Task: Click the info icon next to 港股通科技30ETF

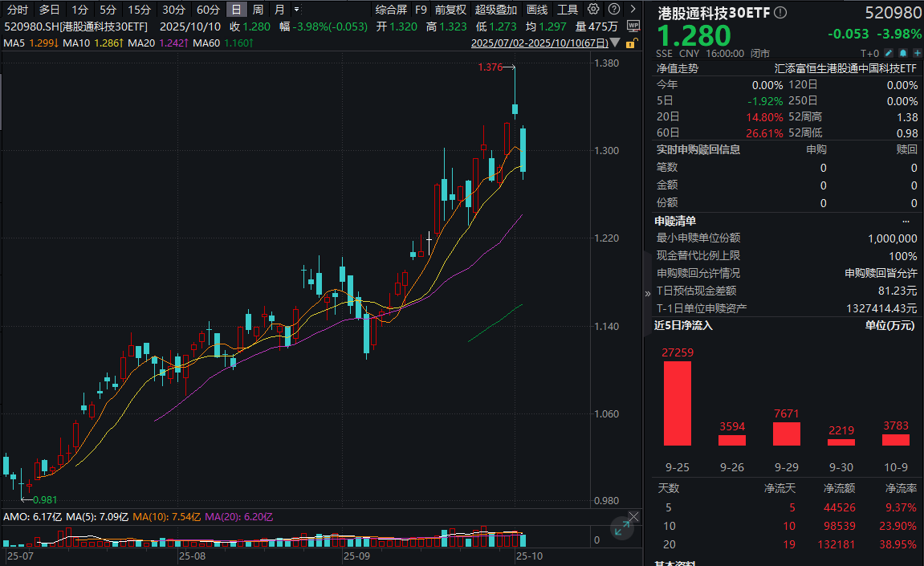Action: pyautogui.click(x=779, y=12)
